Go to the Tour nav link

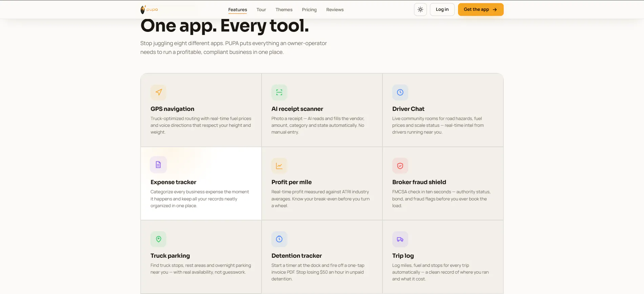coord(261,9)
